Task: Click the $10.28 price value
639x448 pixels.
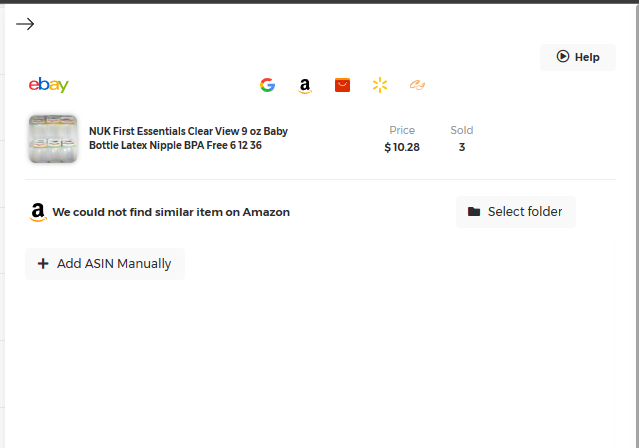Action: click(402, 147)
